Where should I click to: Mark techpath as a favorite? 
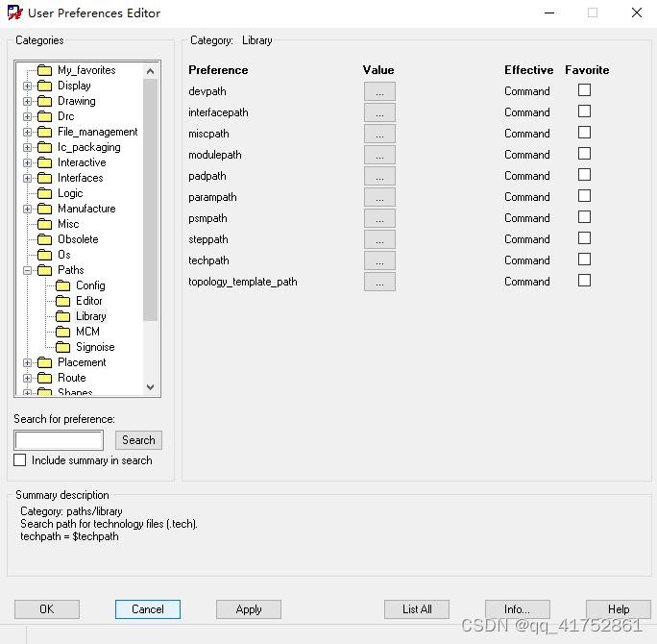[x=584, y=260]
